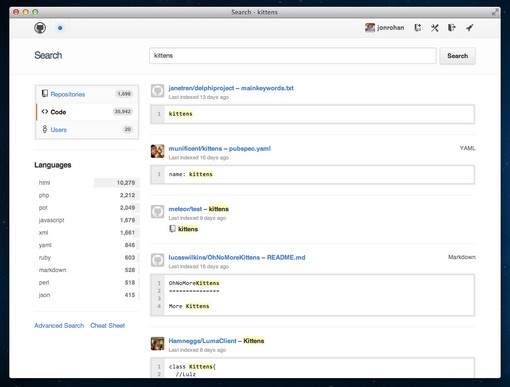Click the Search button
Image resolution: width=510 pixels, height=387 pixels.
[x=457, y=56]
